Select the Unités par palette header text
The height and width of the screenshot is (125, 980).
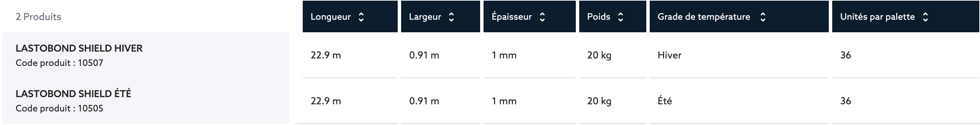[877, 17]
